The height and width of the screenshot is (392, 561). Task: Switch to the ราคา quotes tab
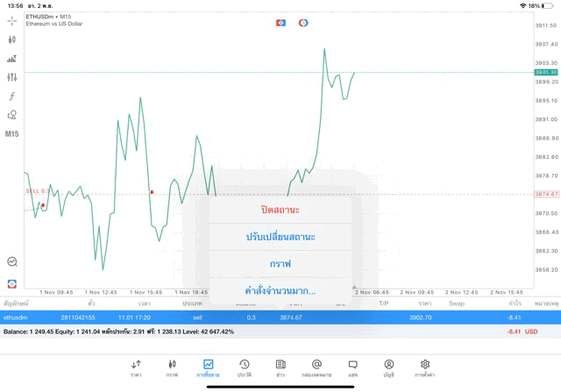tap(136, 367)
